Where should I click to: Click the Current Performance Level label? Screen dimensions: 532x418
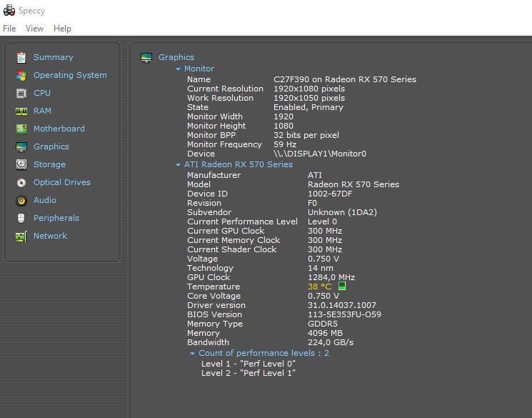tap(242, 222)
